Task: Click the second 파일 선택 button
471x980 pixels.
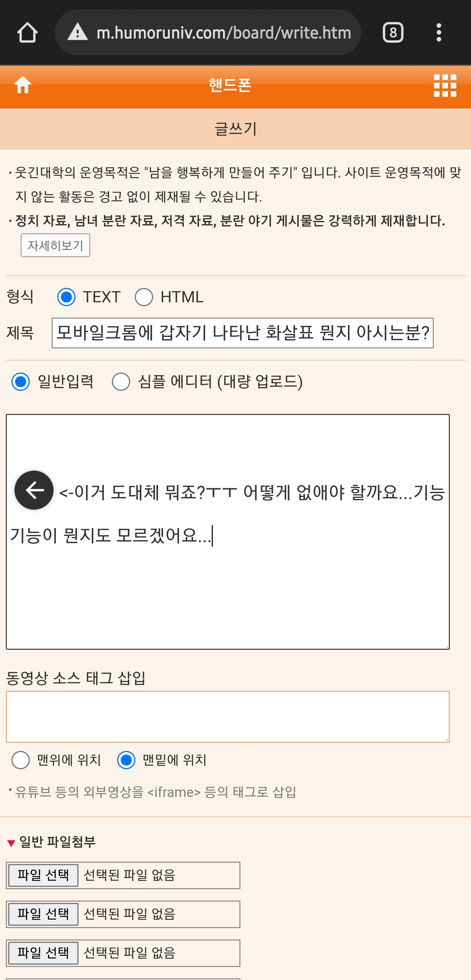Action: point(44,914)
